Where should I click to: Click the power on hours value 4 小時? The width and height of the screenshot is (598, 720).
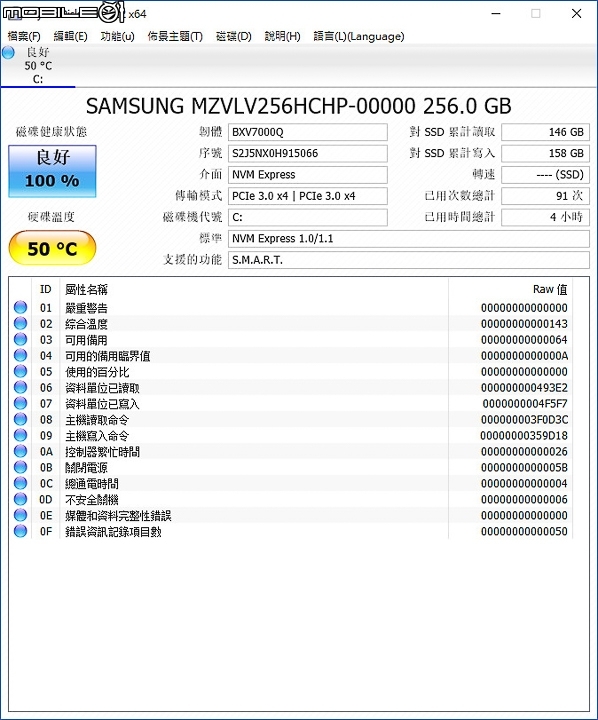[545, 217]
